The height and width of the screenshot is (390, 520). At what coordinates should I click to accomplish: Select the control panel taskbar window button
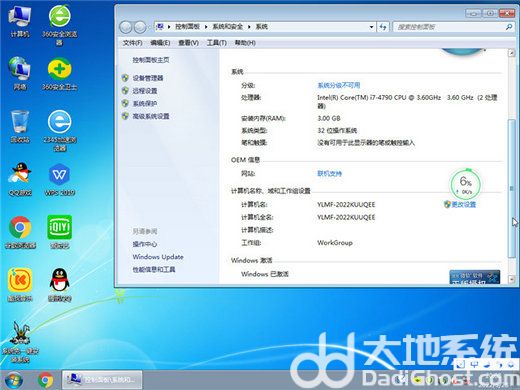[102, 380]
